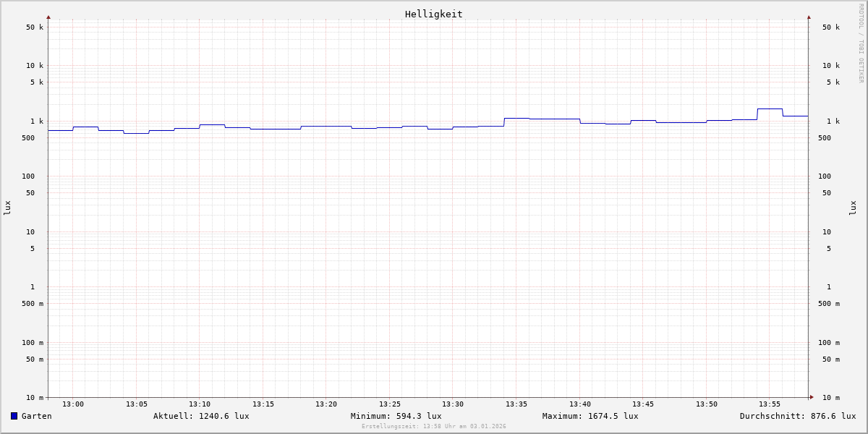
Task: Click the red arrow atop the left y-axis
Action: click(48, 17)
